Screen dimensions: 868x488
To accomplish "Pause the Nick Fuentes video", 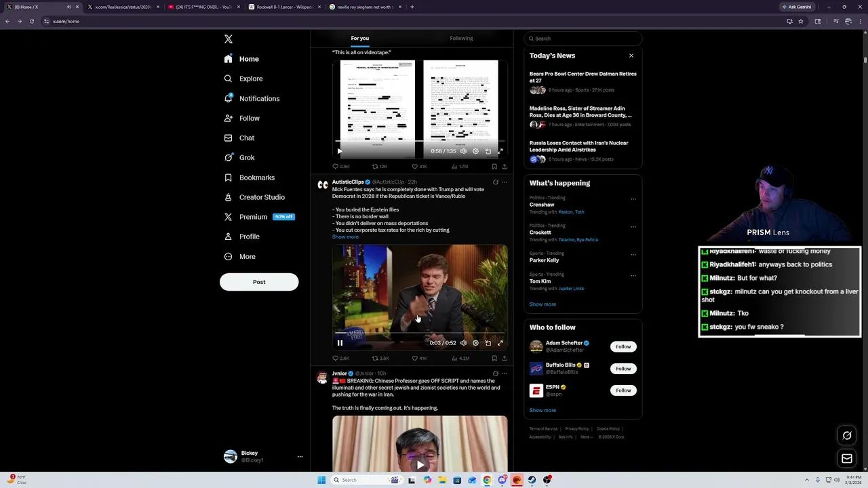I will coord(340,343).
